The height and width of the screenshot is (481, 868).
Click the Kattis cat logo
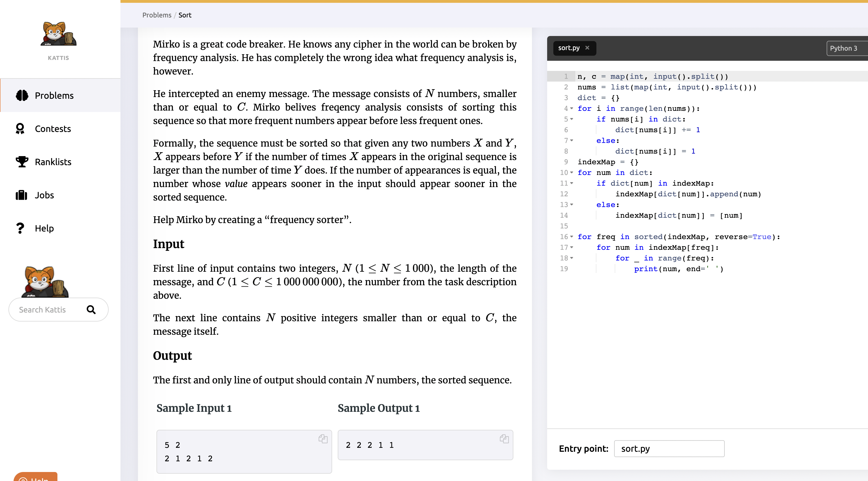[59, 34]
